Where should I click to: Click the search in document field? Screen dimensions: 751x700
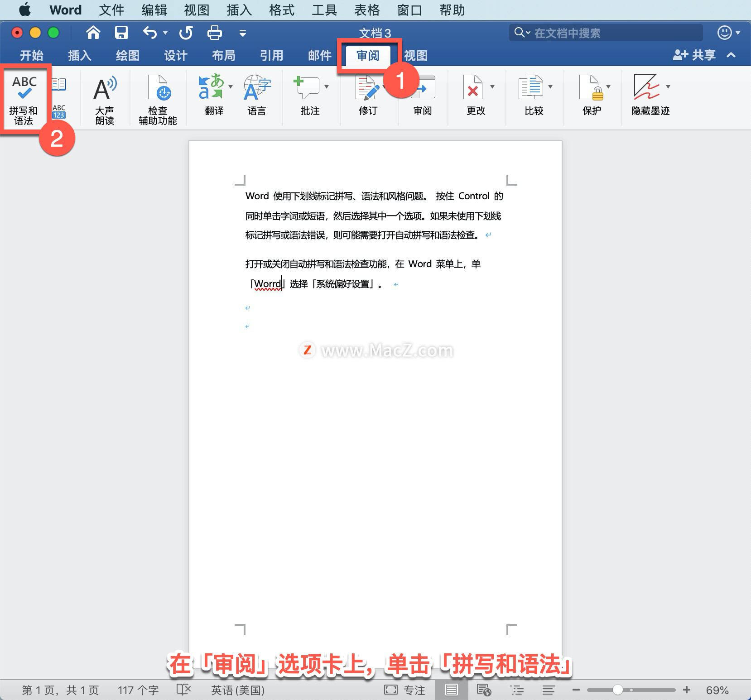(606, 33)
